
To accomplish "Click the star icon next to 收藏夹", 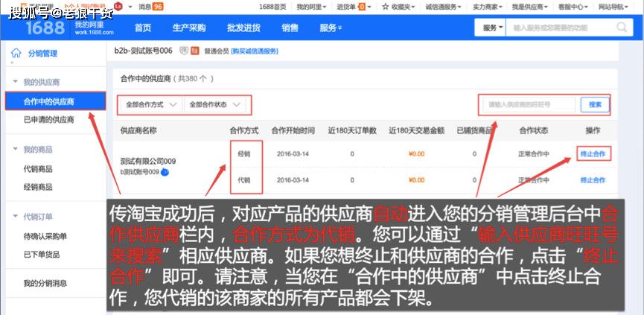I will coord(385,7).
